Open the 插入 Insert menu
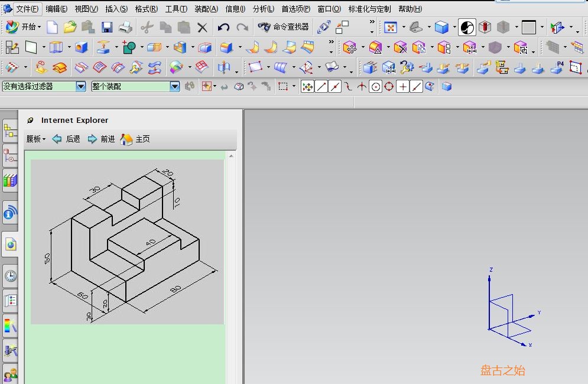Image resolution: width=588 pixels, height=384 pixels. [116, 9]
